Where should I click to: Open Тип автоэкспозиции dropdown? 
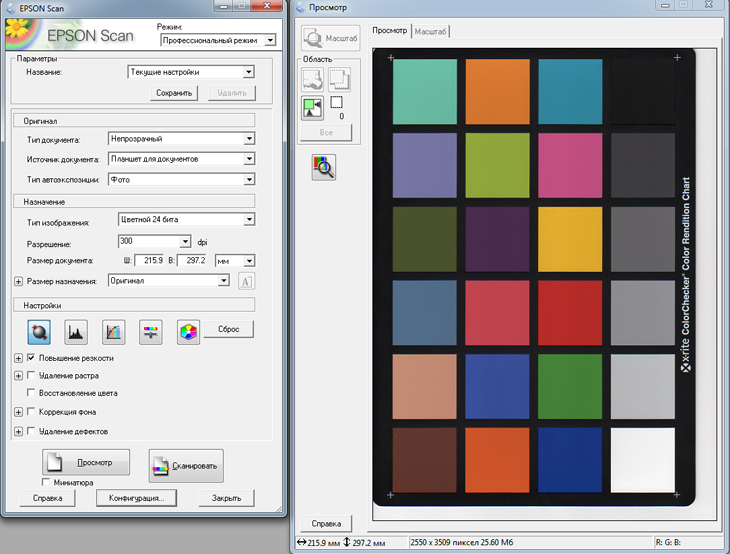tap(182, 179)
